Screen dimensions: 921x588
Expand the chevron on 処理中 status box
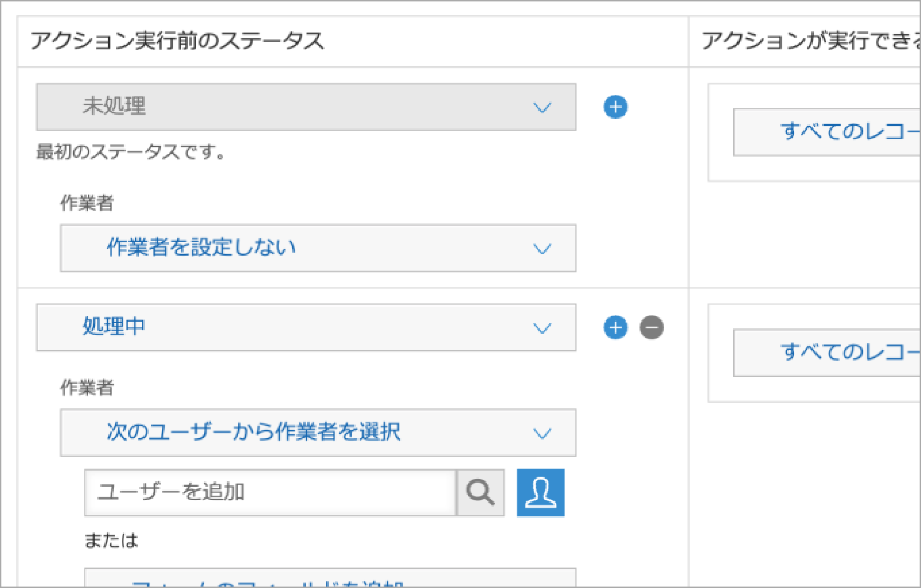coord(541,327)
